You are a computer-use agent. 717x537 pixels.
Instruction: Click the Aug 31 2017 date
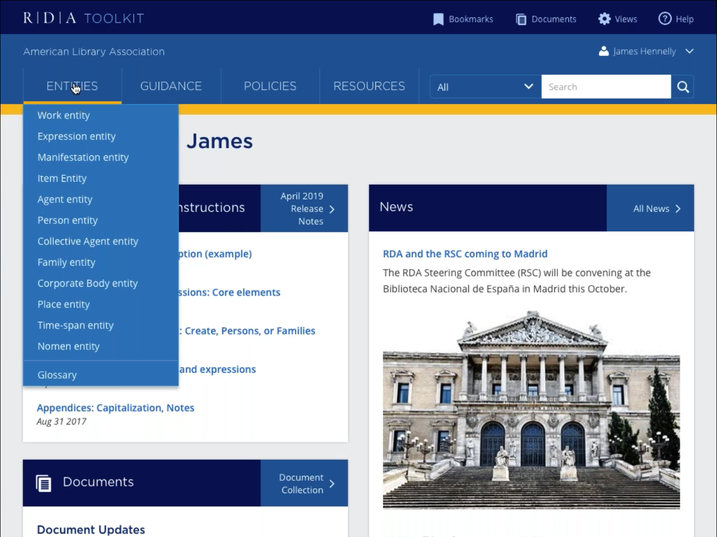(61, 422)
